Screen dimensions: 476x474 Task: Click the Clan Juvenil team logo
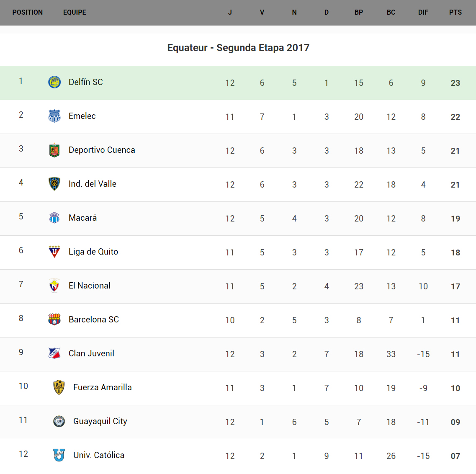click(54, 353)
